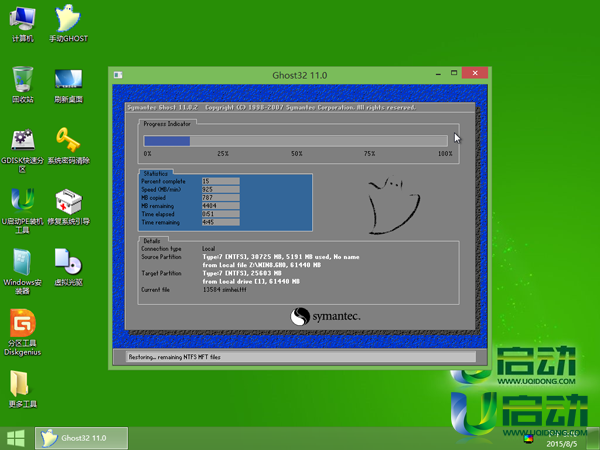Click the Progress Indicator group label
The width and height of the screenshot is (600, 450).
click(x=167, y=124)
